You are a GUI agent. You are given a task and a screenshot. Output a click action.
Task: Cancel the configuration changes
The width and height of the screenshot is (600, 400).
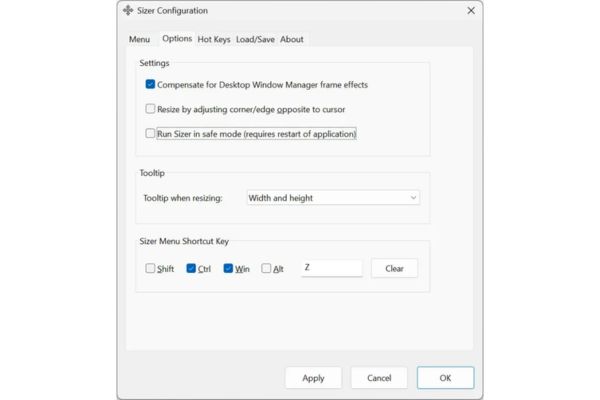click(379, 378)
